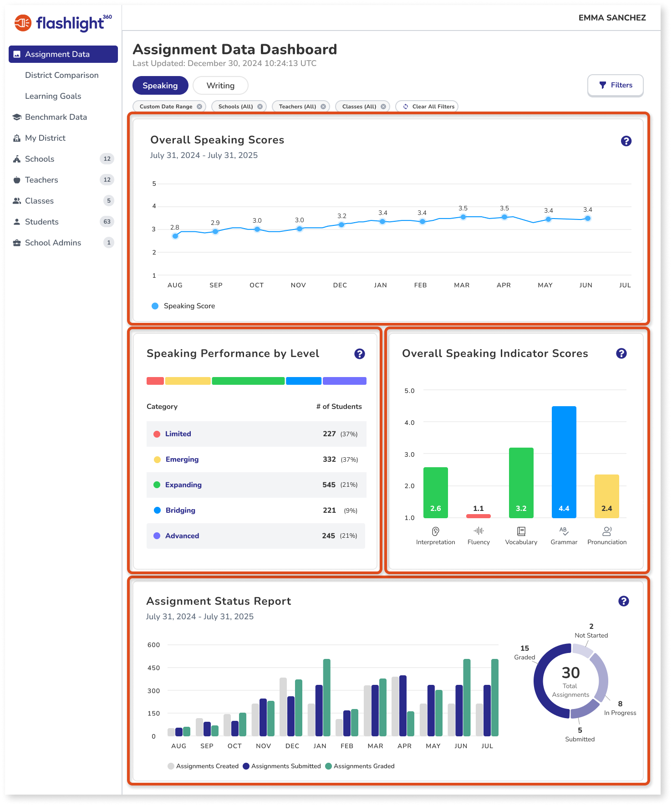The height and width of the screenshot is (806, 672).
Task: Open Assignment Data in sidebar
Action: tap(63, 54)
